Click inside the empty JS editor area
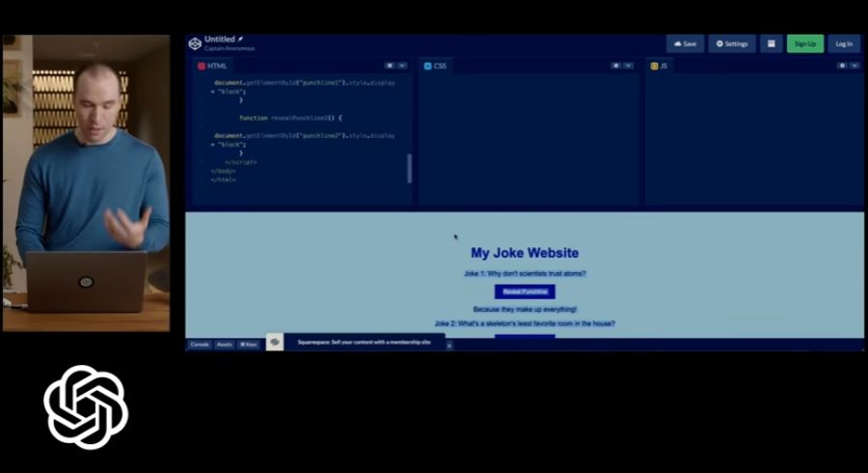Screen dimensions: 868x473 click(x=753, y=138)
